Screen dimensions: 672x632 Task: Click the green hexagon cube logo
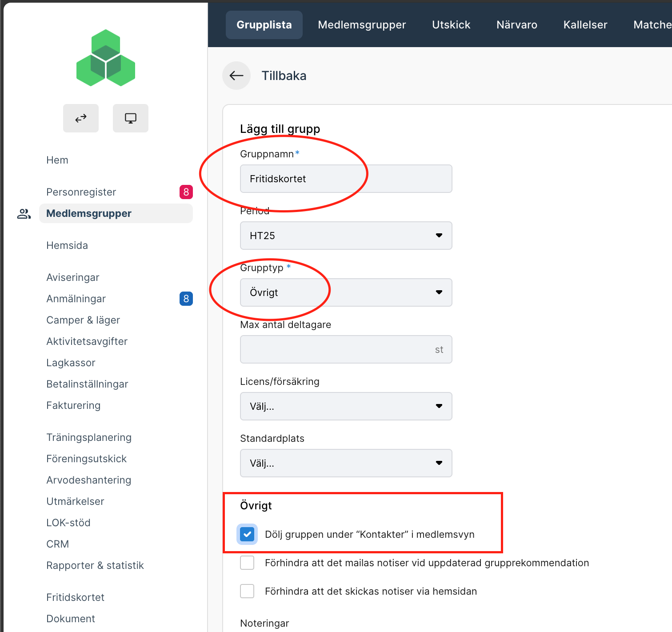[106, 58]
